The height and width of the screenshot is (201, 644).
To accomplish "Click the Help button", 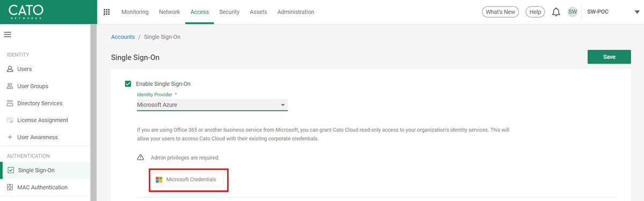I will [x=535, y=12].
